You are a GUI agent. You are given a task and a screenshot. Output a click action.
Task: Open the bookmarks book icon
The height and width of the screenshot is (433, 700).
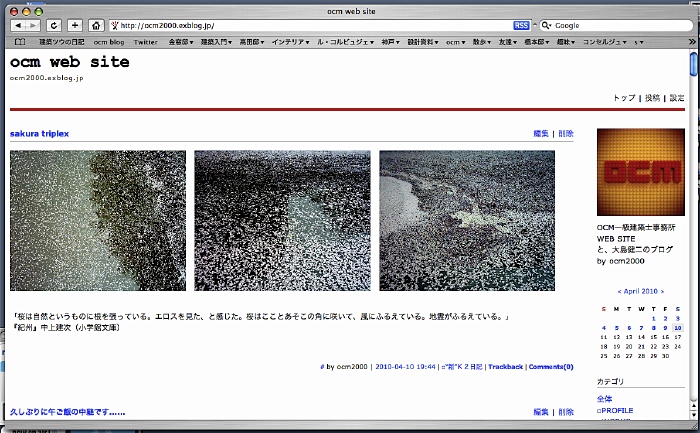(x=20, y=42)
